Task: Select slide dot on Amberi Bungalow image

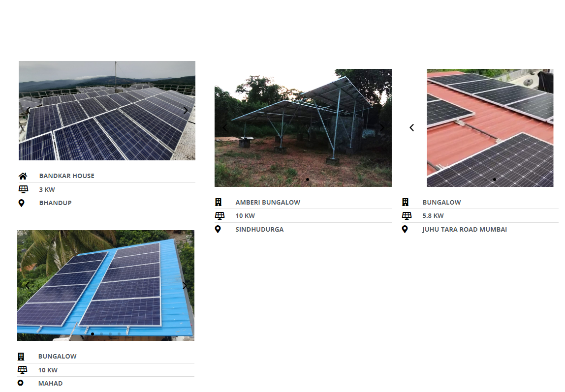Action: click(x=308, y=179)
